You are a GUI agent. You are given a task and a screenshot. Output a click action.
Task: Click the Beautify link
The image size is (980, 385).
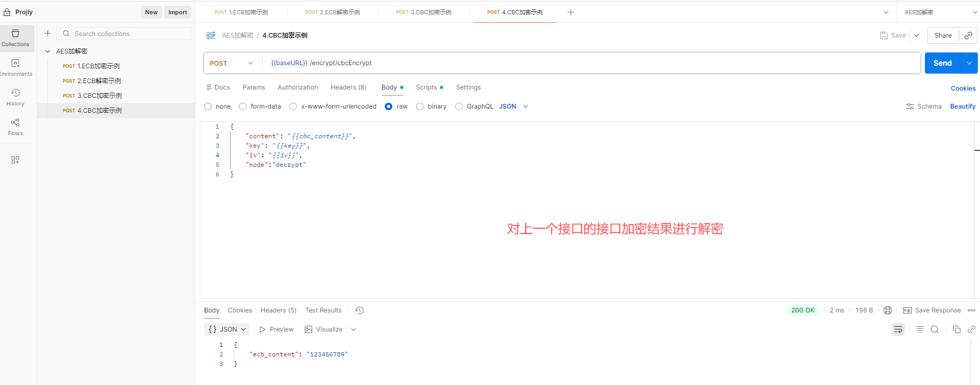click(x=963, y=106)
